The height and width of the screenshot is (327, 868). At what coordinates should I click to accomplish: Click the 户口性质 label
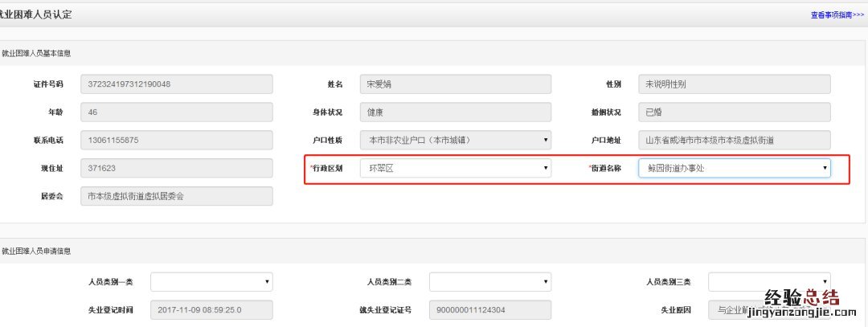tap(327, 140)
